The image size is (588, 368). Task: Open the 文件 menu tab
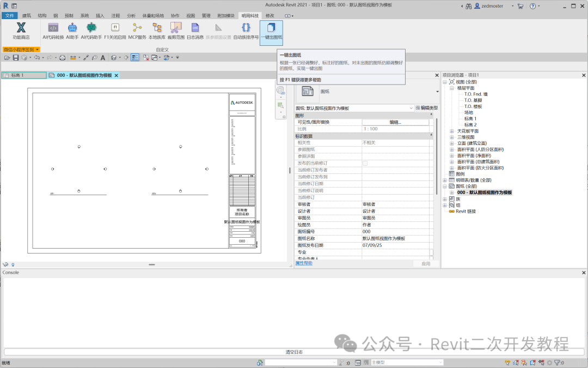[x=9, y=16]
